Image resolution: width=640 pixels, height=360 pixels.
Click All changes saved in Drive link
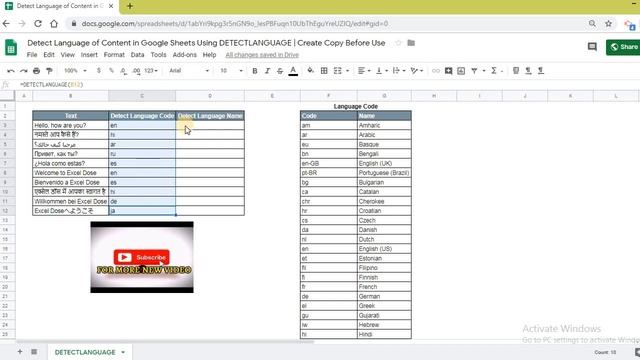coord(262,55)
